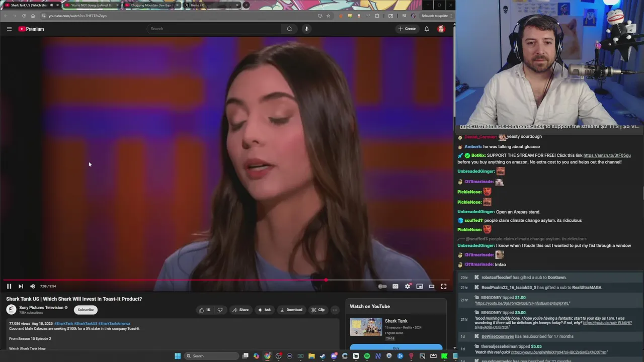
Task: Download the video
Action: click(x=291, y=310)
